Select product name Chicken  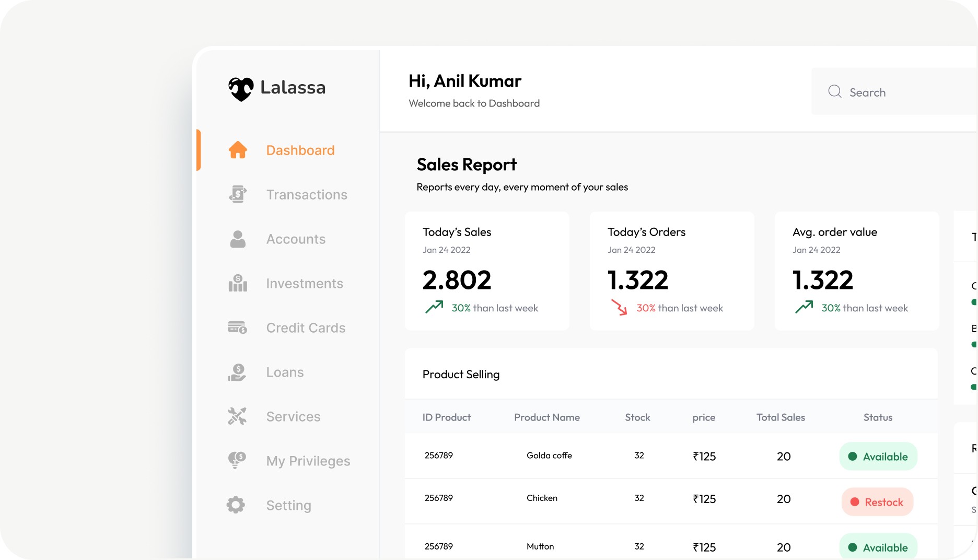542,498
